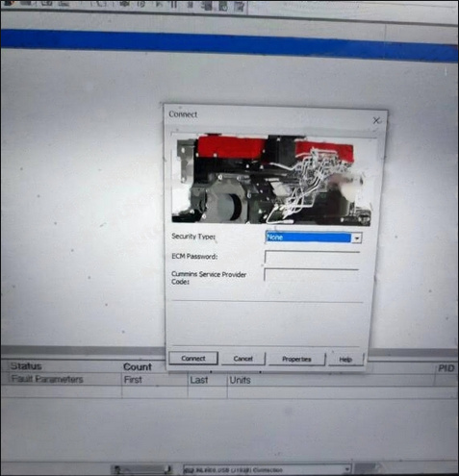This screenshot has height=476, width=459.
Task: Select the Last column header
Action: coord(199,380)
